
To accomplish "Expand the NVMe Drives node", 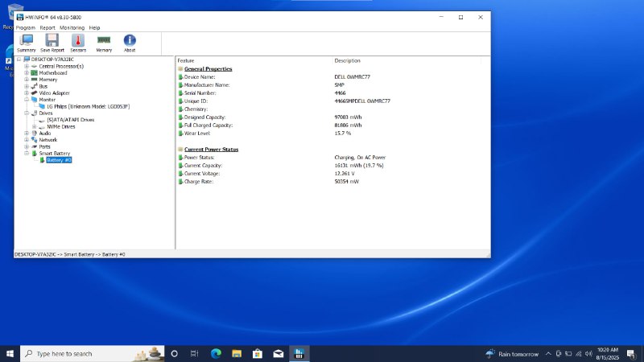I will 34,126.
